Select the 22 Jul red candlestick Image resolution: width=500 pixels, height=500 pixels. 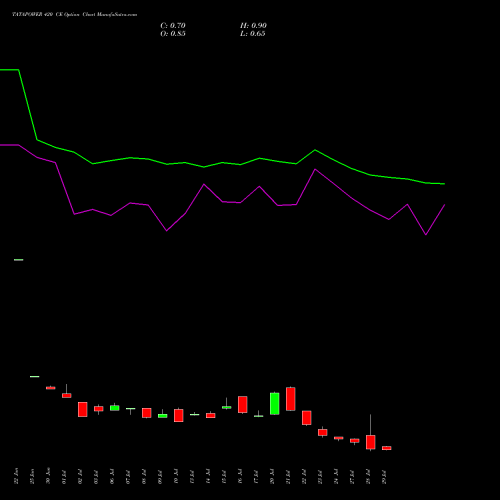pyautogui.click(x=307, y=418)
